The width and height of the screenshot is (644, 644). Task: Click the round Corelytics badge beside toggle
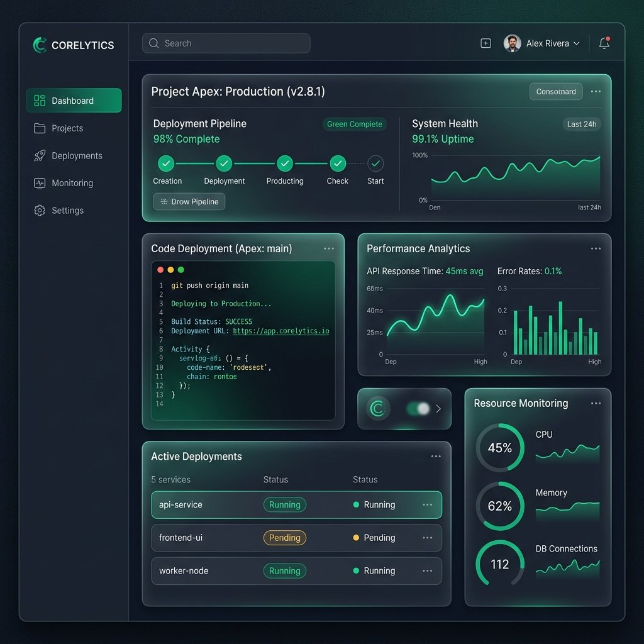point(377,408)
